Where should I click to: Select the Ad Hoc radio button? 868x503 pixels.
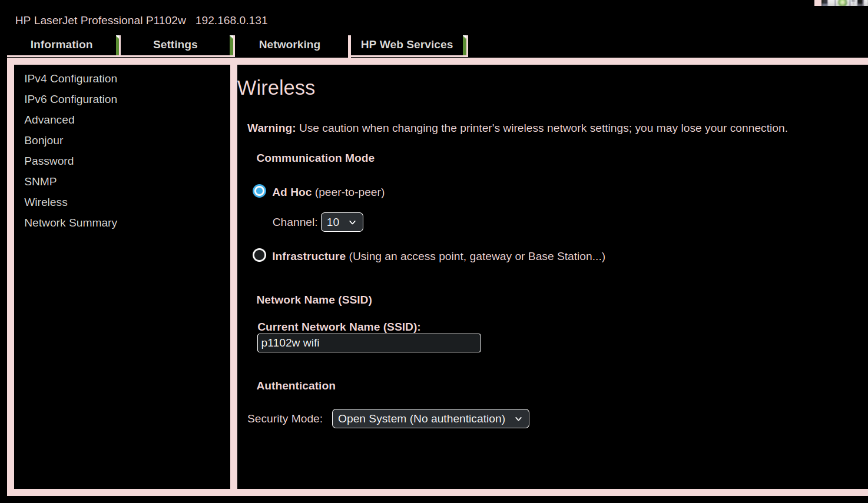259,191
